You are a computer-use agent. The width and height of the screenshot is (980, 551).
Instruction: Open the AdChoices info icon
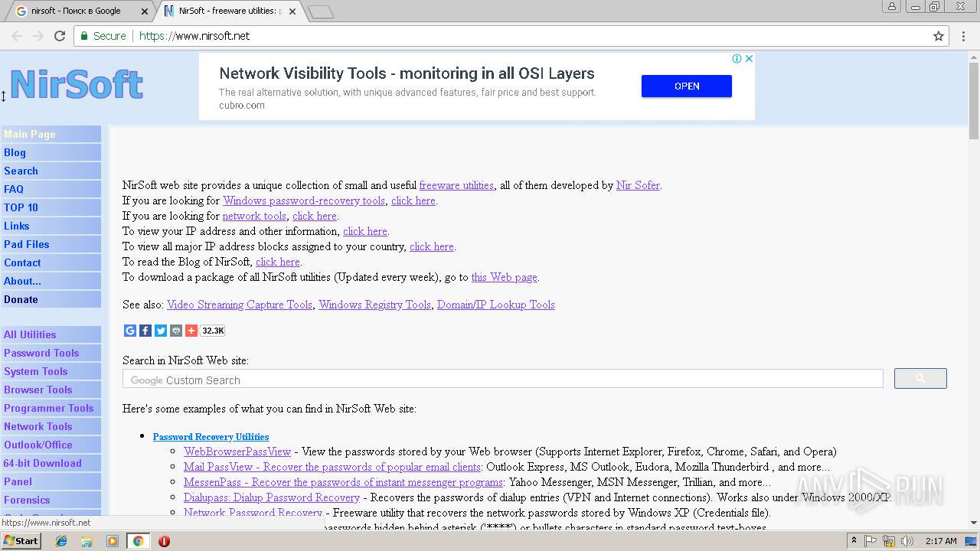click(737, 58)
